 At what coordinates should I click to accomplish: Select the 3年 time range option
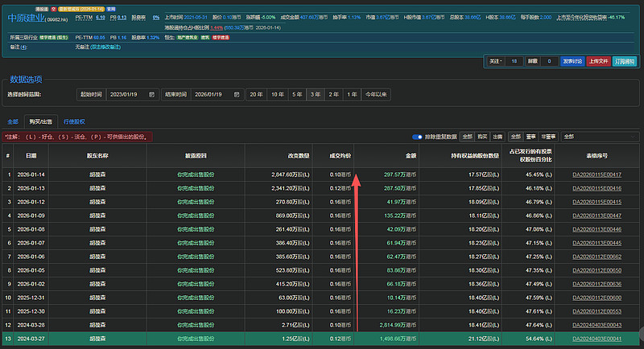(316, 95)
